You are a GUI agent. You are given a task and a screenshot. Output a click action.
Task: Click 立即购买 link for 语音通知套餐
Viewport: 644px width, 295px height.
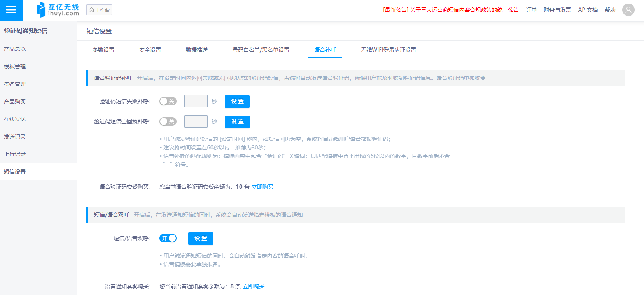[254, 286]
